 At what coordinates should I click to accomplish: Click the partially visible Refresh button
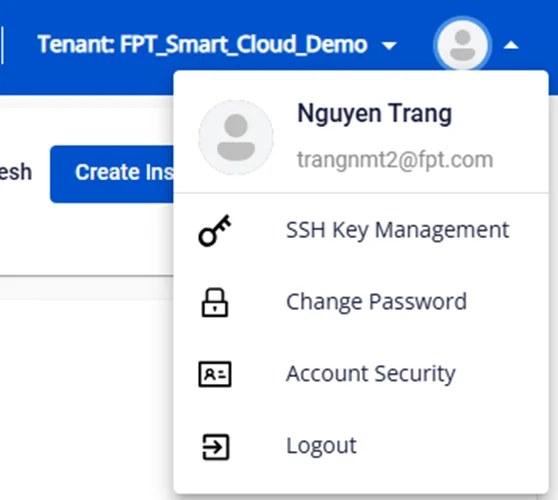click(x=16, y=172)
